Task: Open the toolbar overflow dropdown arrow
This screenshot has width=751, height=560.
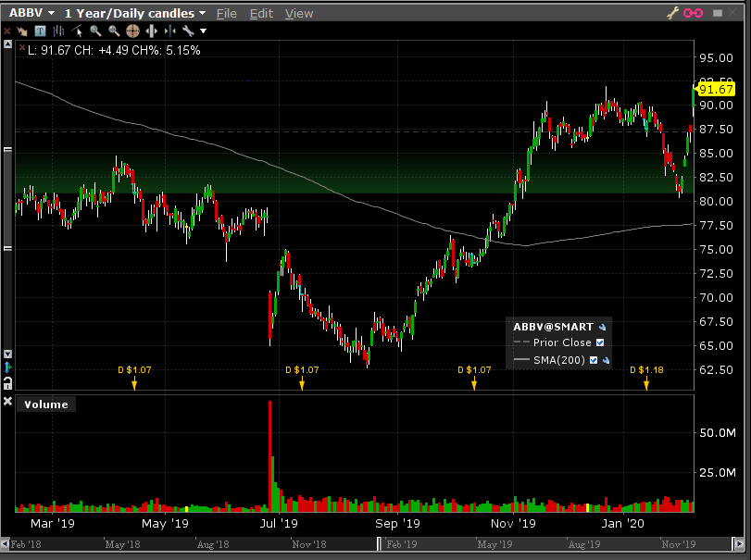Action: [x=203, y=31]
